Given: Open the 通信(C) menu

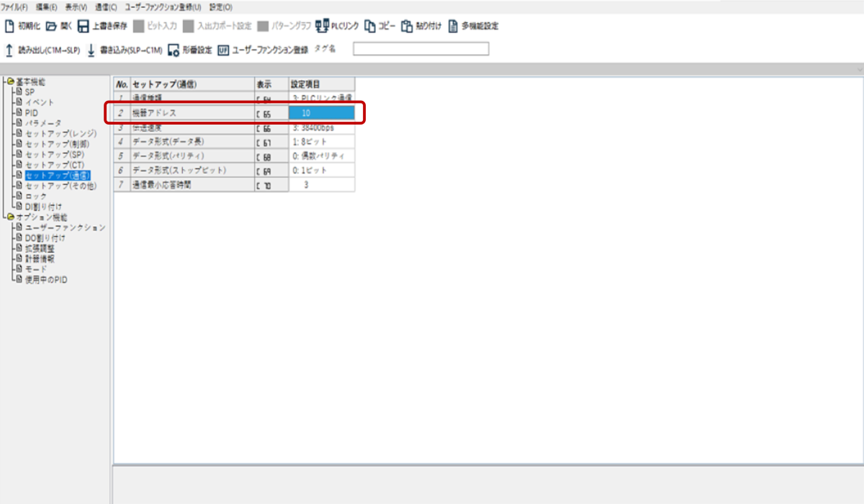Looking at the screenshot, I should (106, 6).
